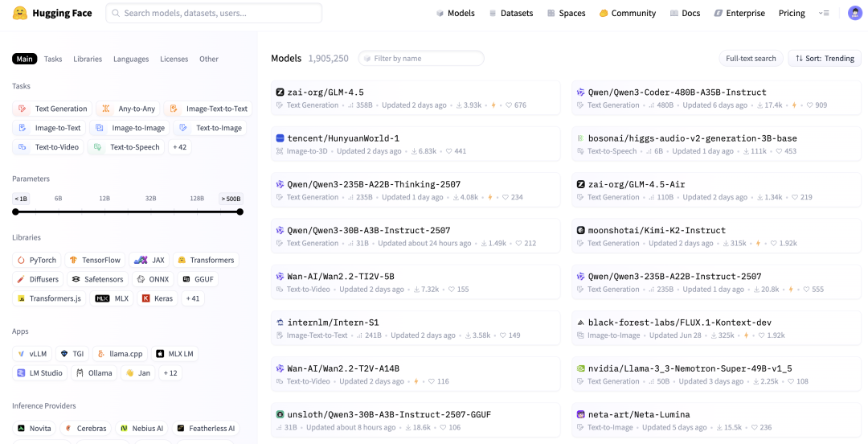Choose the Image-Text-to-Text task filter
This screenshot has height=444, width=868.
208,109
